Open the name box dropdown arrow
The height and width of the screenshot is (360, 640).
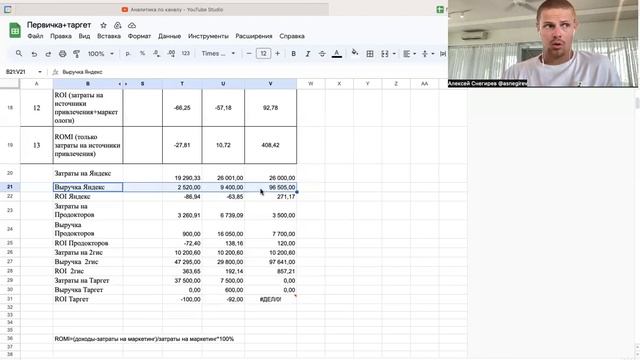(x=40, y=72)
